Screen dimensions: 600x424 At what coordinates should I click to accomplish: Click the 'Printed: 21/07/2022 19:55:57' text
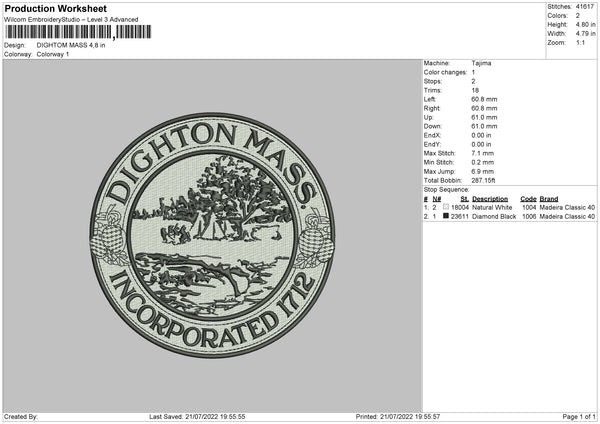[x=398, y=417]
